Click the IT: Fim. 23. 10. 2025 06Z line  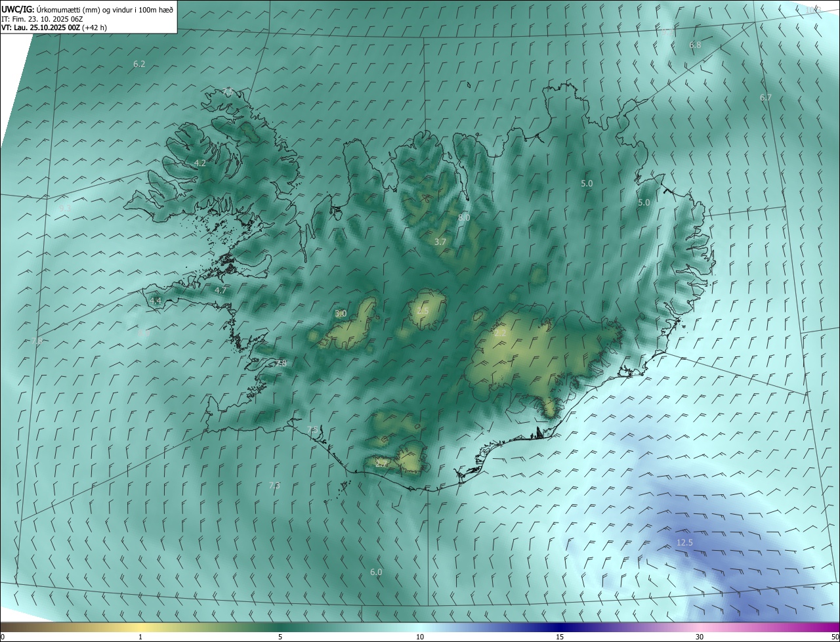click(x=41, y=18)
